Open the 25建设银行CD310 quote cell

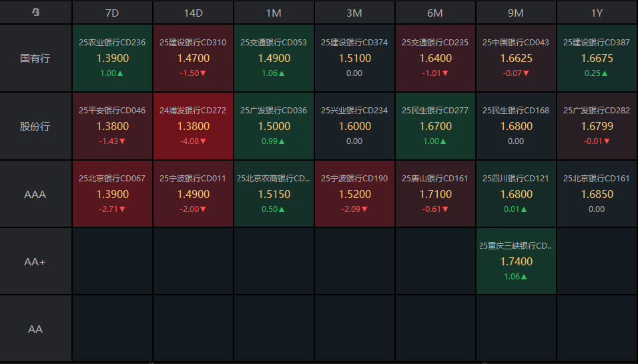193,58
